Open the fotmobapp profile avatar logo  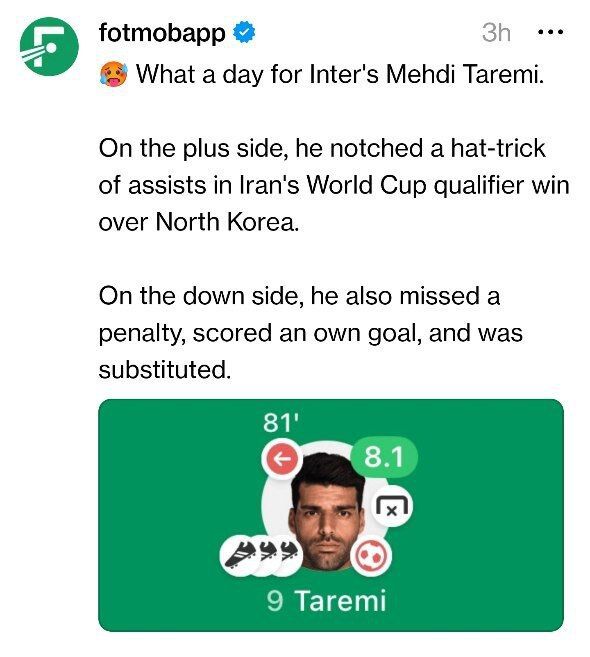tap(49, 47)
